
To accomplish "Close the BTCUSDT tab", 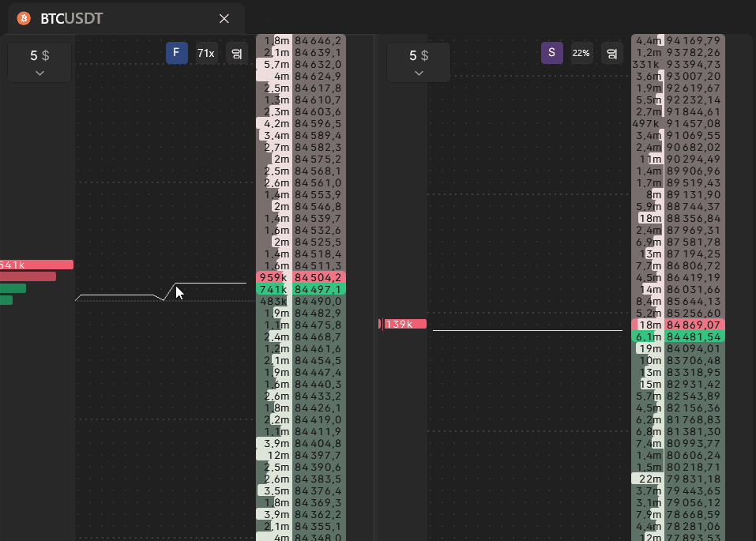I will (224, 18).
